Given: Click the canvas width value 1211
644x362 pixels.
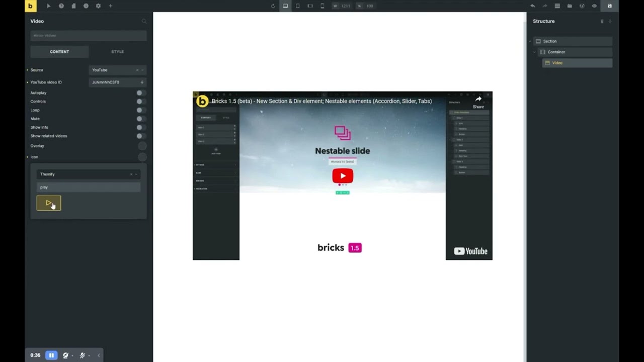Looking at the screenshot, I should tap(346, 6).
